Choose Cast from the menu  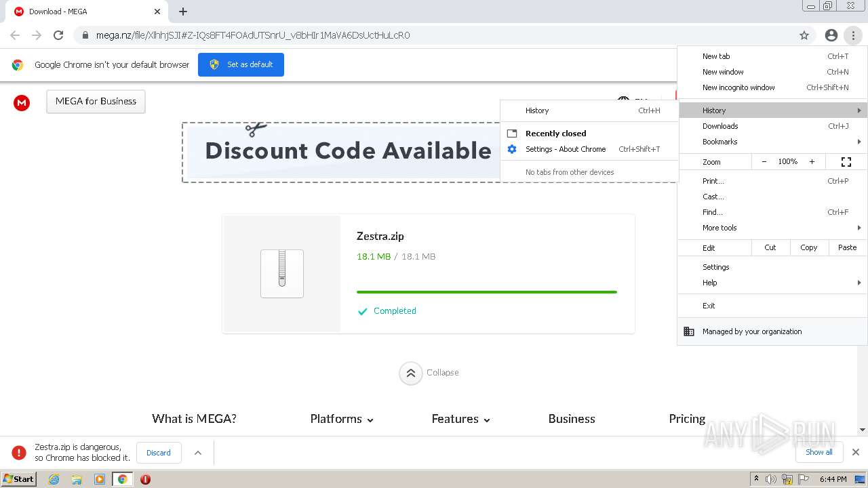[772, 197]
